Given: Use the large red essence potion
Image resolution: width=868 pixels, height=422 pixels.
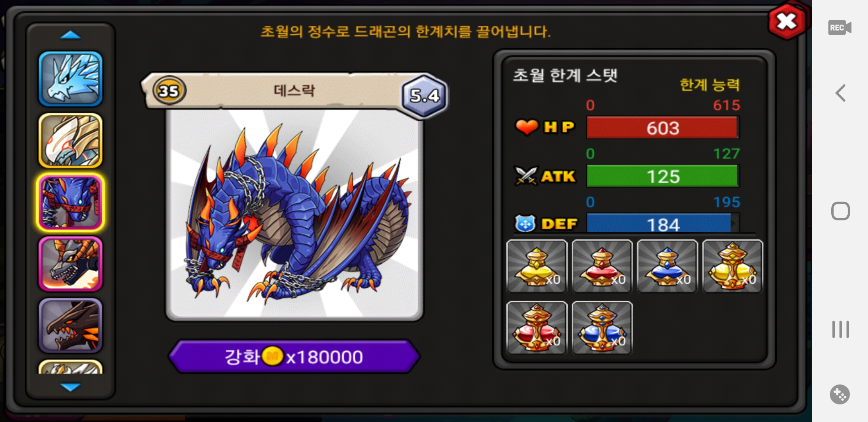Looking at the screenshot, I should tap(537, 328).
